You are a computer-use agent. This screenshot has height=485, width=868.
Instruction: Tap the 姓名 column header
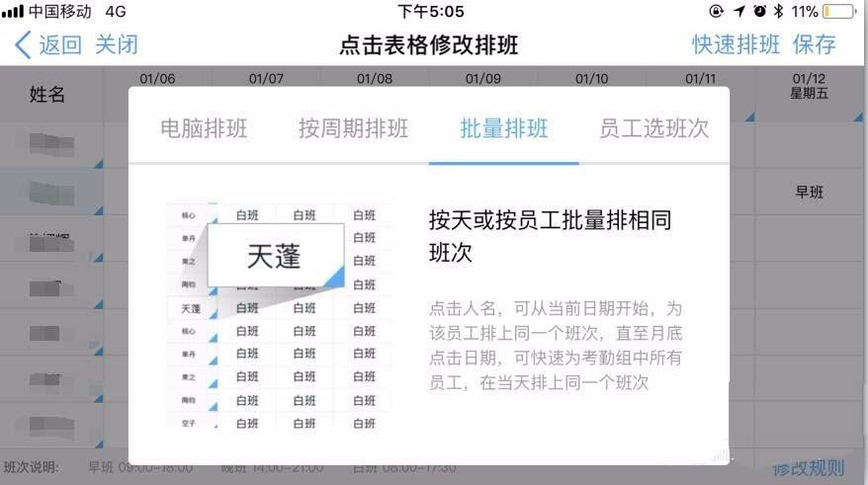click(x=47, y=94)
